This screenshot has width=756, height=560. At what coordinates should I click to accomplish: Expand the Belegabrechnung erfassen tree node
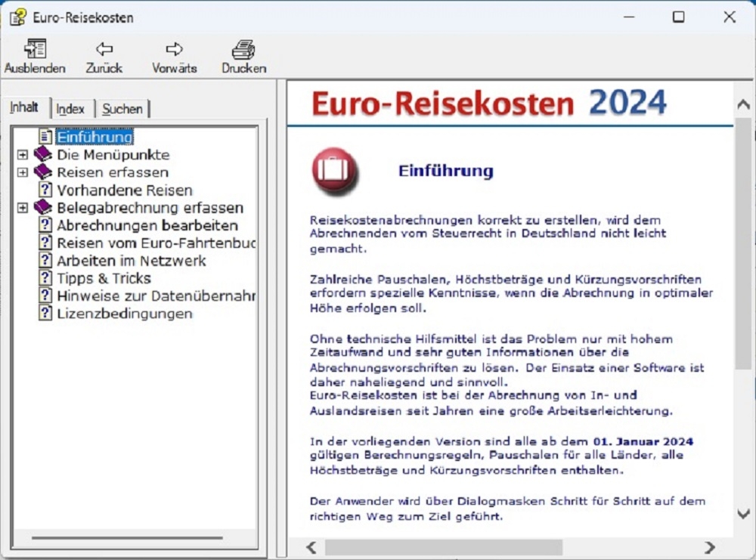point(22,208)
